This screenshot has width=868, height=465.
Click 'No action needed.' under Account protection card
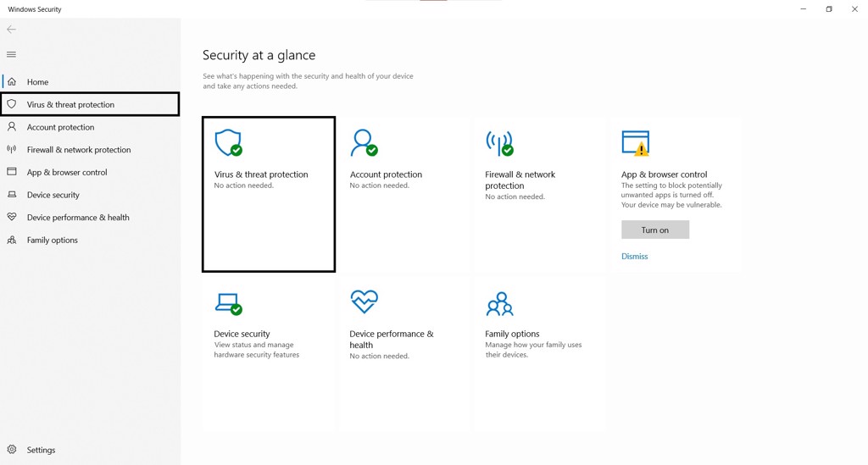pos(379,185)
